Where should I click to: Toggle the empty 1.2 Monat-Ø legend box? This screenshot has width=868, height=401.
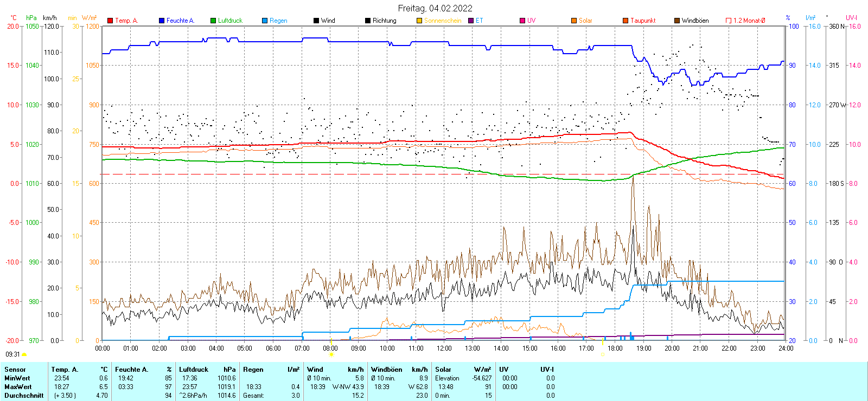(x=729, y=21)
